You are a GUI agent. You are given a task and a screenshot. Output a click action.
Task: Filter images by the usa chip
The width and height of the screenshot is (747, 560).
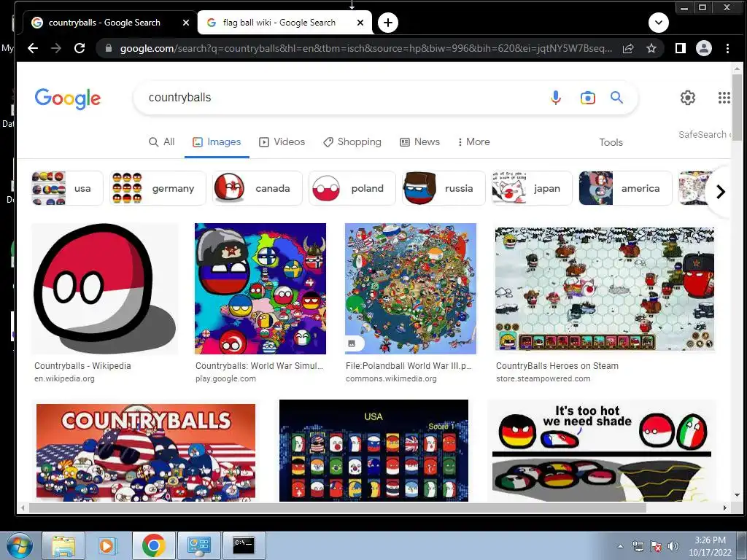pos(67,188)
